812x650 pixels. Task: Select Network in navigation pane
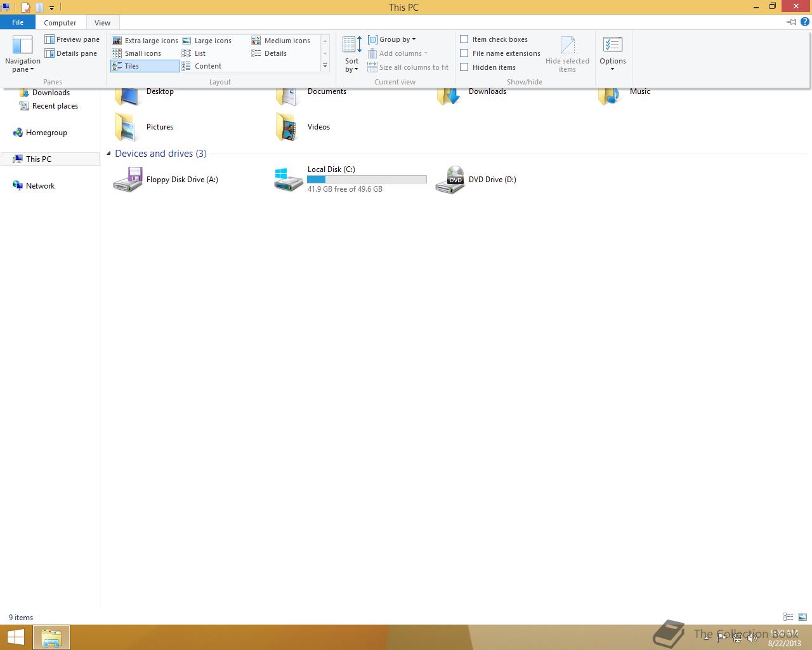tap(34, 186)
